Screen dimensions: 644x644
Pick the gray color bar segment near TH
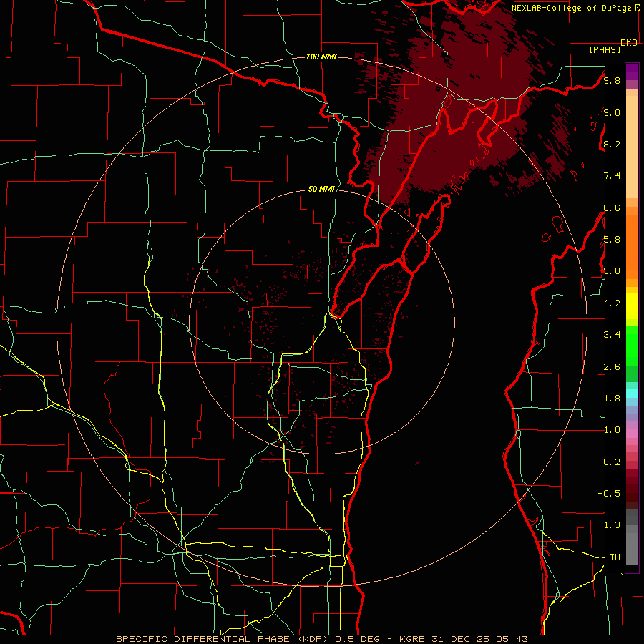pos(632,549)
